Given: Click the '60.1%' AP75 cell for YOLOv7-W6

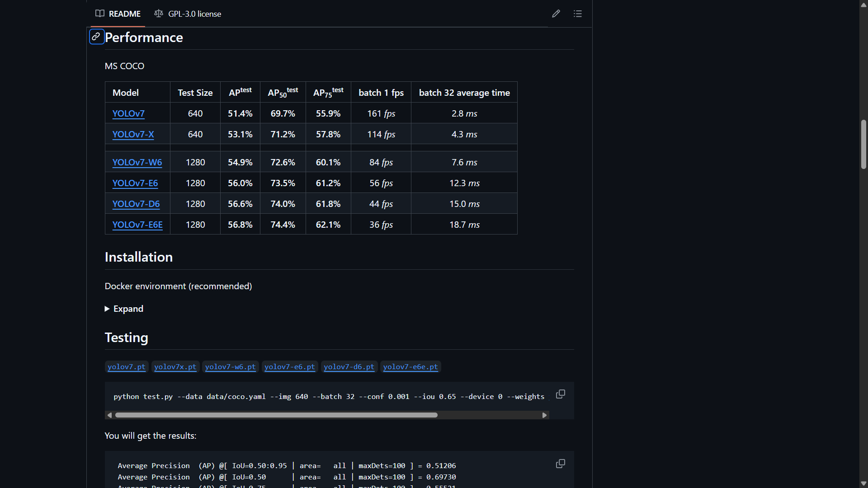Looking at the screenshot, I should coord(328,162).
